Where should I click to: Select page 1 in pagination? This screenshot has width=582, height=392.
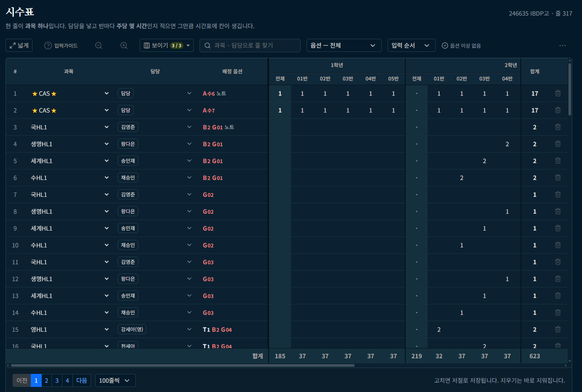pos(36,381)
